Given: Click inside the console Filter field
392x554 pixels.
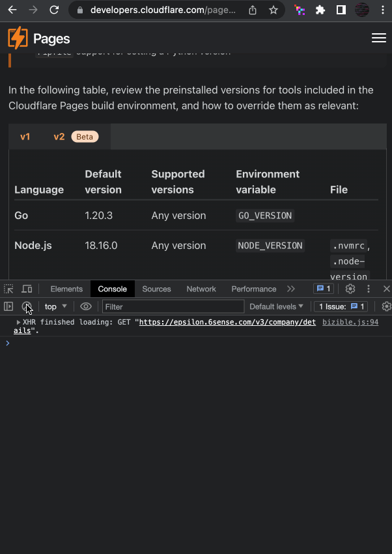Looking at the screenshot, I should [x=173, y=306].
